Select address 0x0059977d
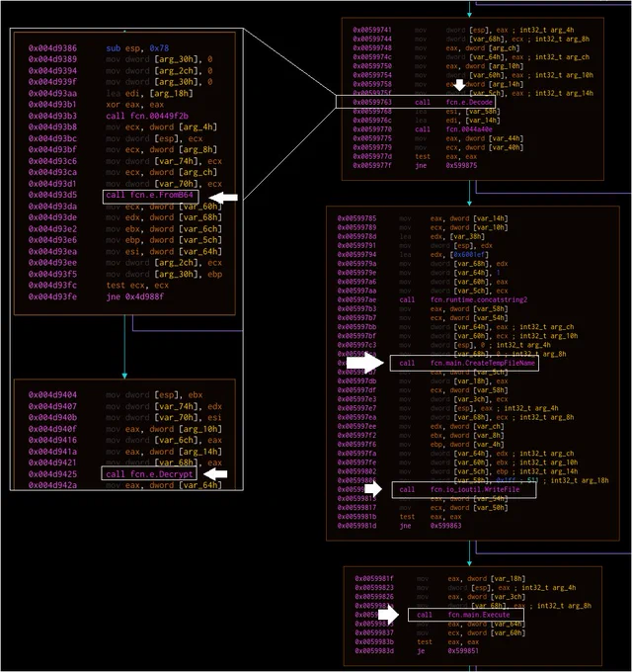632x672 pixels. 372,156
